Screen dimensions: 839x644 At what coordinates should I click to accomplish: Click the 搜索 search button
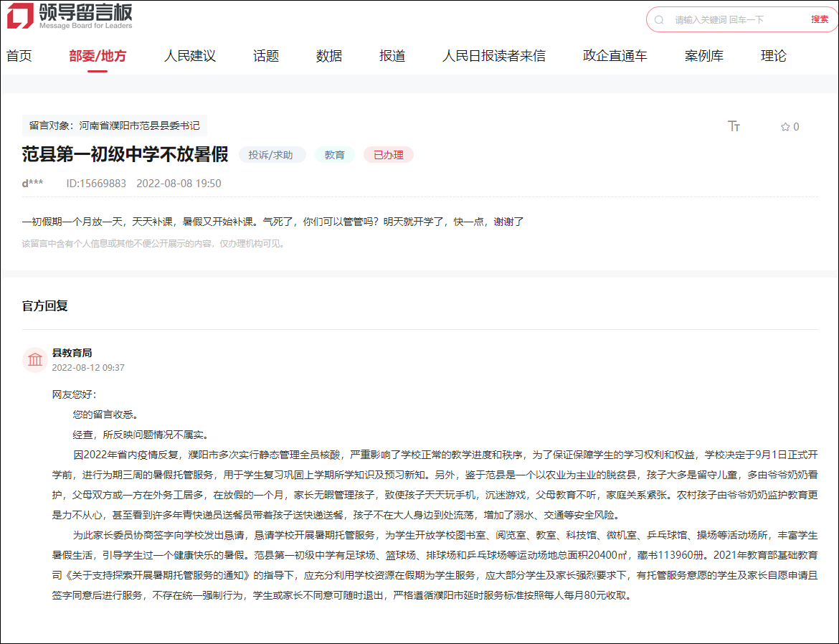tap(820, 19)
